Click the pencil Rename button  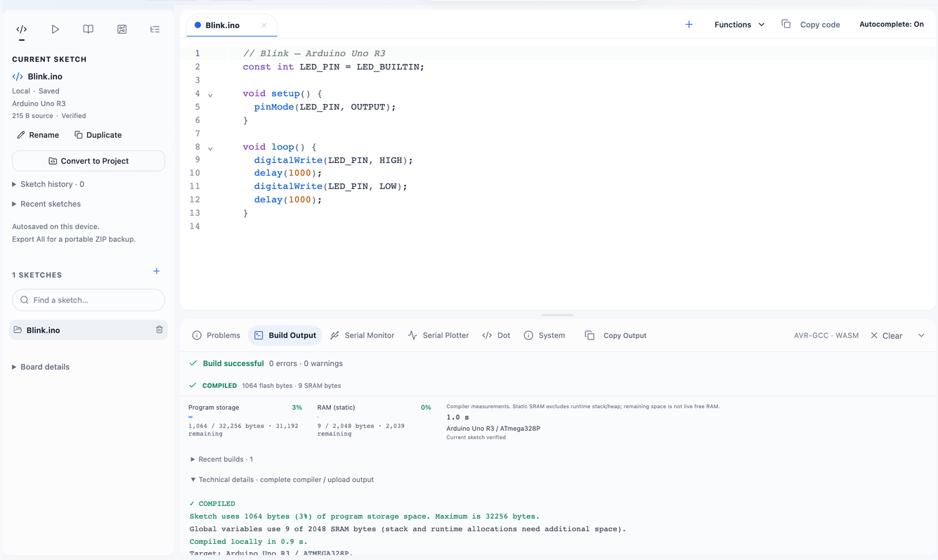click(x=38, y=135)
